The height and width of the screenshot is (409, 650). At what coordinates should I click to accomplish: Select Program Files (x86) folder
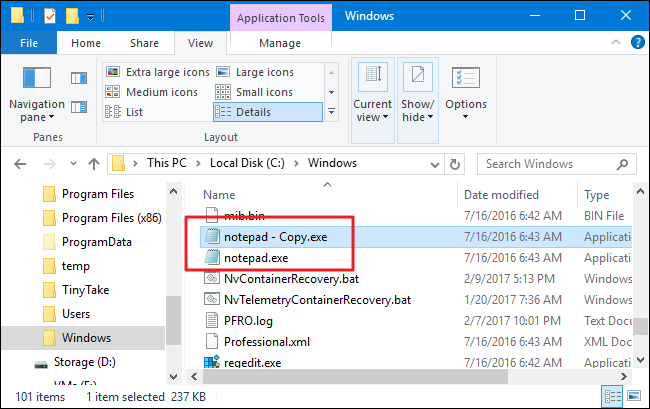pyautogui.click(x=102, y=218)
